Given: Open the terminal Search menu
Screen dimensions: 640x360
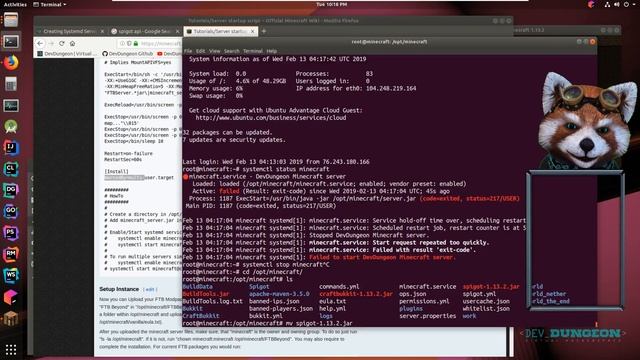Looking at the screenshot, I should pyautogui.click(x=231, y=51).
